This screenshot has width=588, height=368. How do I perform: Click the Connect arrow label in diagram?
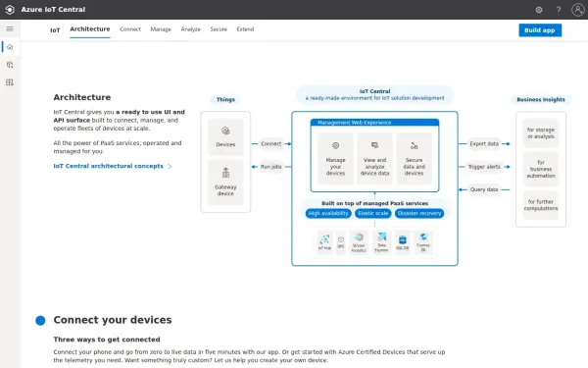[x=271, y=144]
